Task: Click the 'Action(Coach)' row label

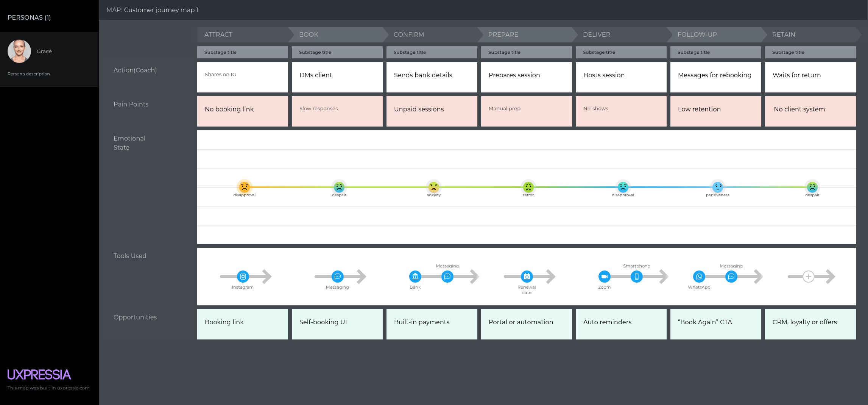Action: click(x=135, y=70)
